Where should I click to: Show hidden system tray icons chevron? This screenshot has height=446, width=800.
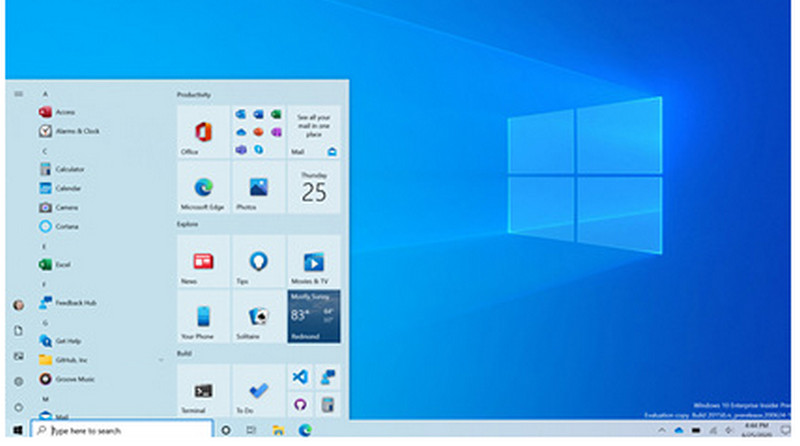[x=662, y=430]
